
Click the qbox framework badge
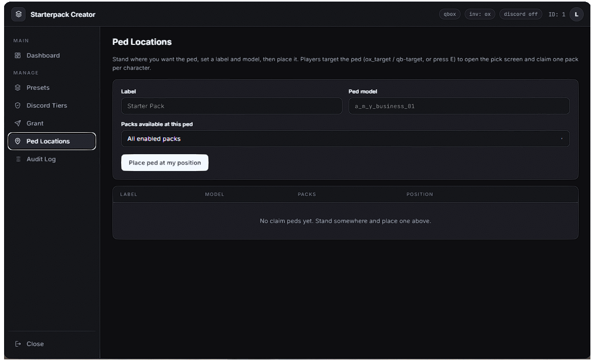tap(450, 14)
